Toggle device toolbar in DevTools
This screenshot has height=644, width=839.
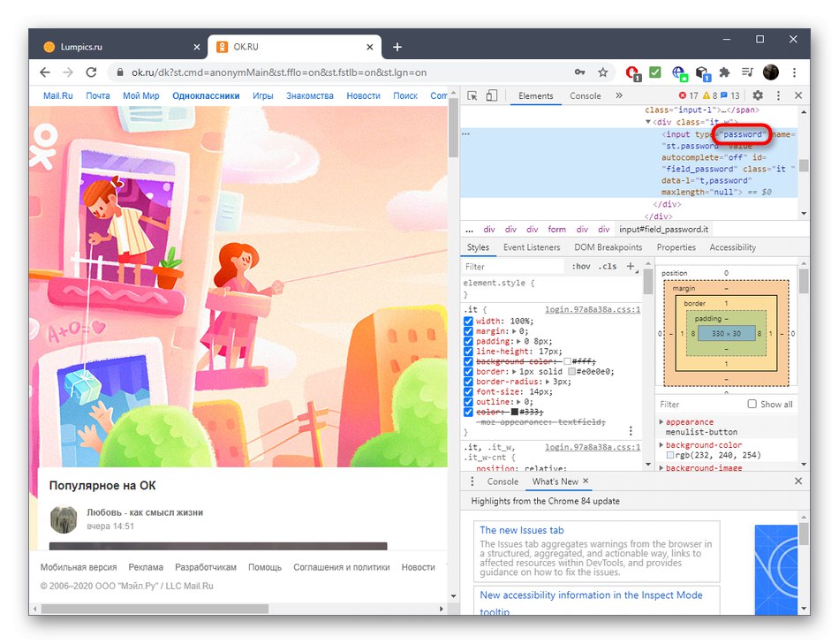click(491, 95)
